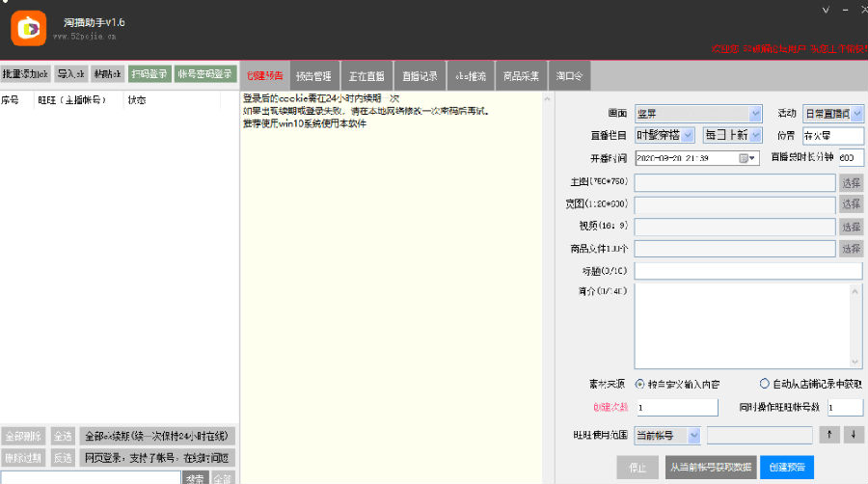Image resolution: width=868 pixels, height=484 pixels.
Task: Click the 商品文件 path field
Action: [735, 249]
